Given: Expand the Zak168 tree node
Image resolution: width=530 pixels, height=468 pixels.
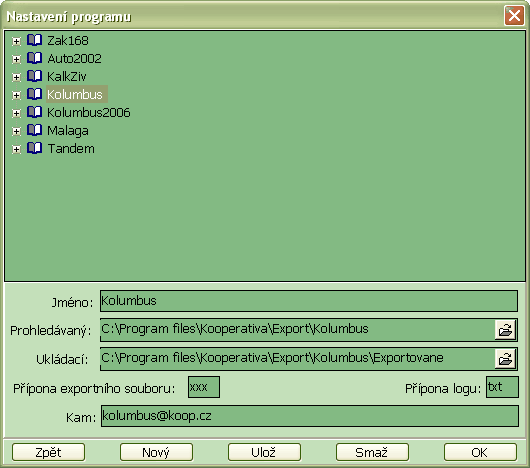Looking at the screenshot, I should [x=16, y=41].
